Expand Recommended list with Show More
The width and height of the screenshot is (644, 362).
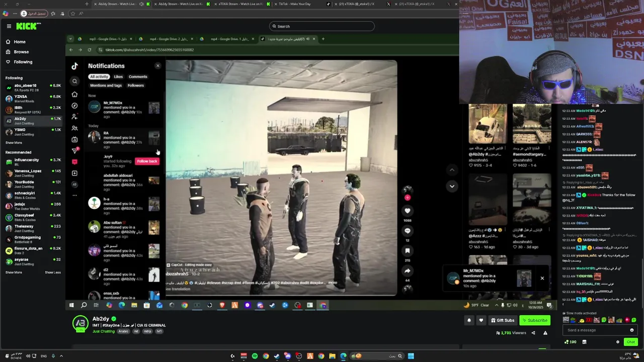[x=14, y=273]
